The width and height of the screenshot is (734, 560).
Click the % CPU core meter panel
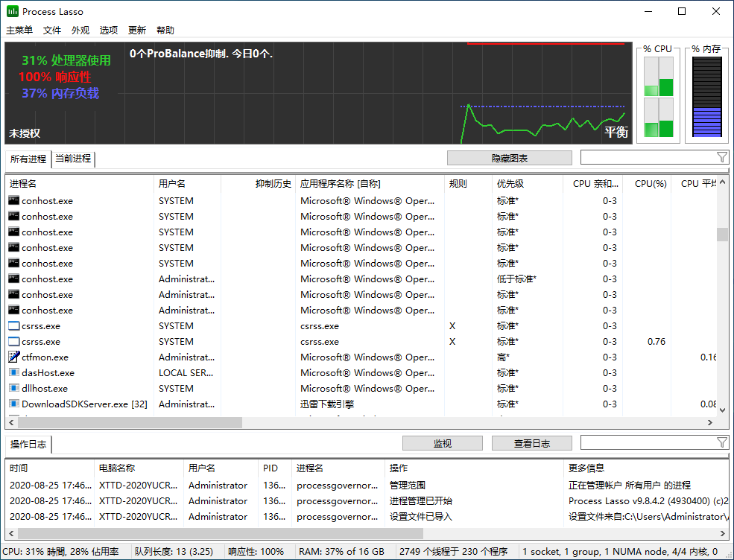(658, 96)
